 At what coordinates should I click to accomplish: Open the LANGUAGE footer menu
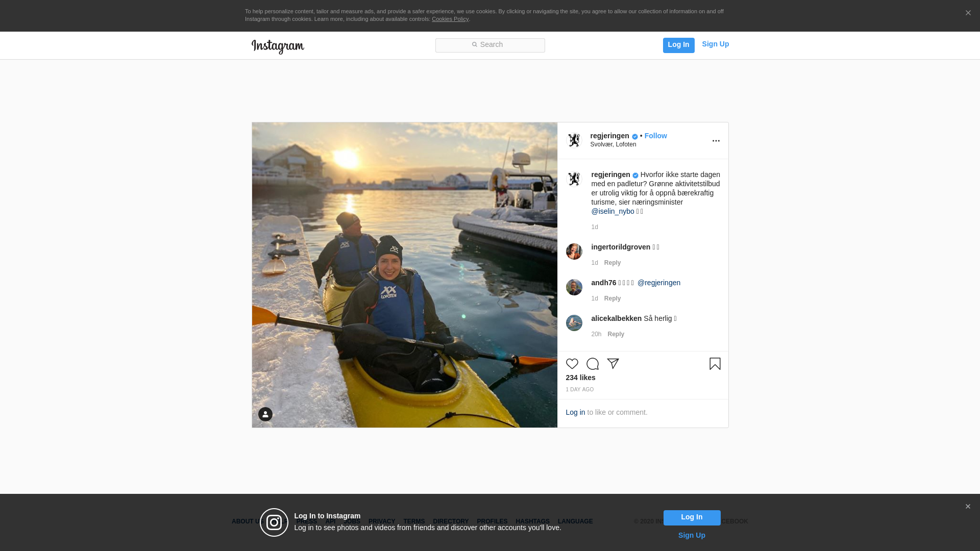(x=575, y=521)
